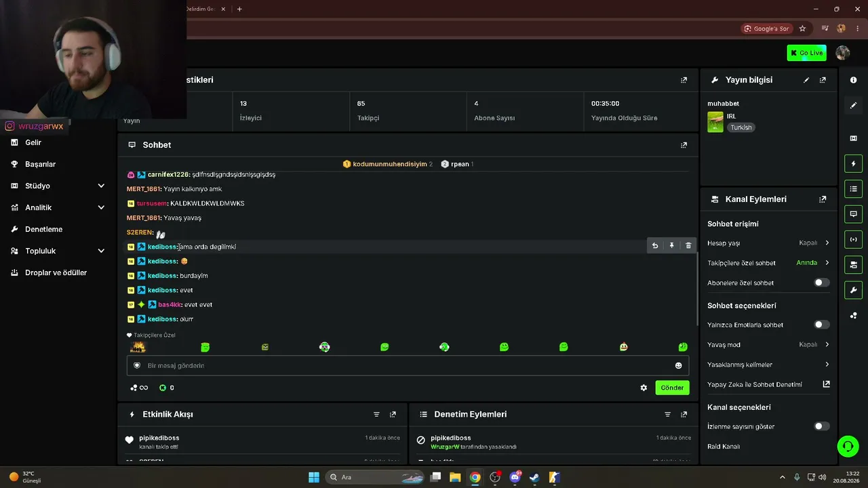Click username tursusem in chat
The height and width of the screenshot is (488, 868).
coord(152,203)
